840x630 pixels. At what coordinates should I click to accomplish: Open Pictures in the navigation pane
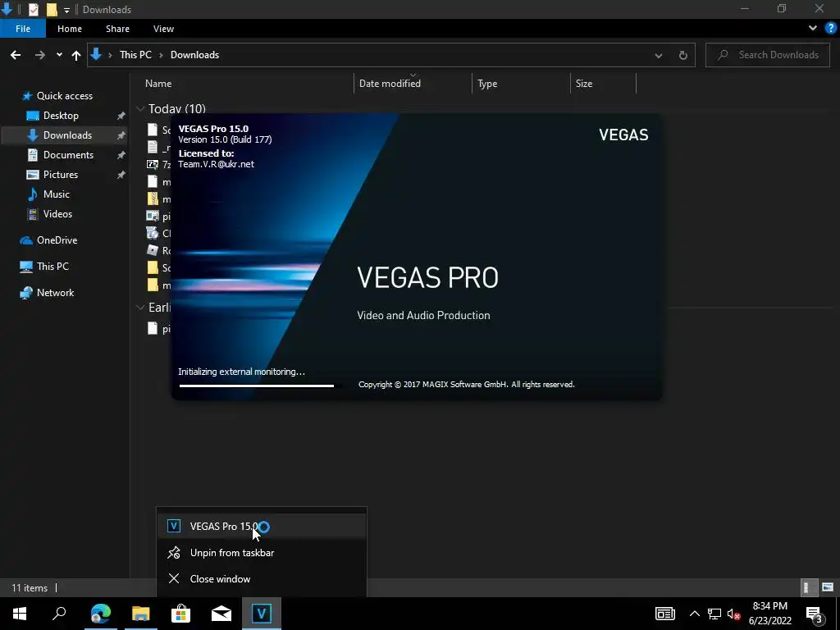pos(61,175)
